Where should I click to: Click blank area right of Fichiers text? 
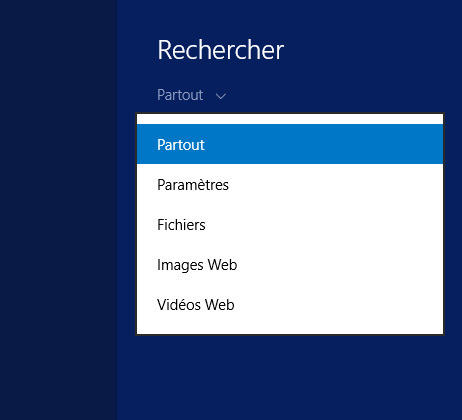pyautogui.click(x=323, y=224)
